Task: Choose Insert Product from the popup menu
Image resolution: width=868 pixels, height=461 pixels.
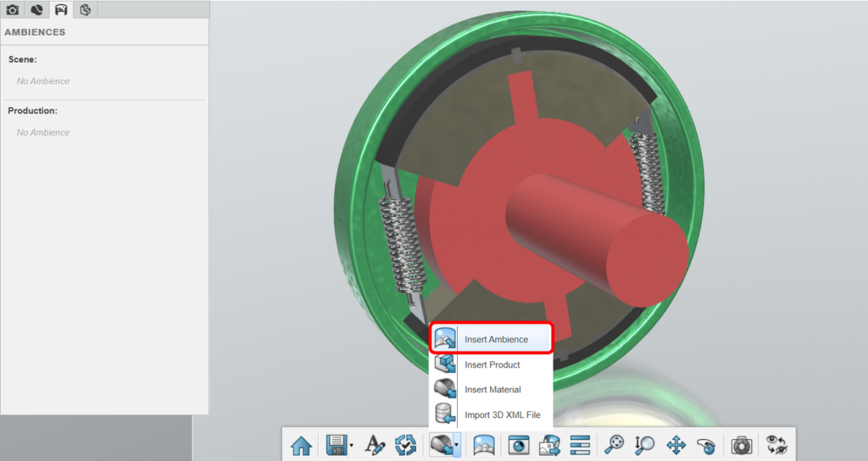Action: point(491,364)
